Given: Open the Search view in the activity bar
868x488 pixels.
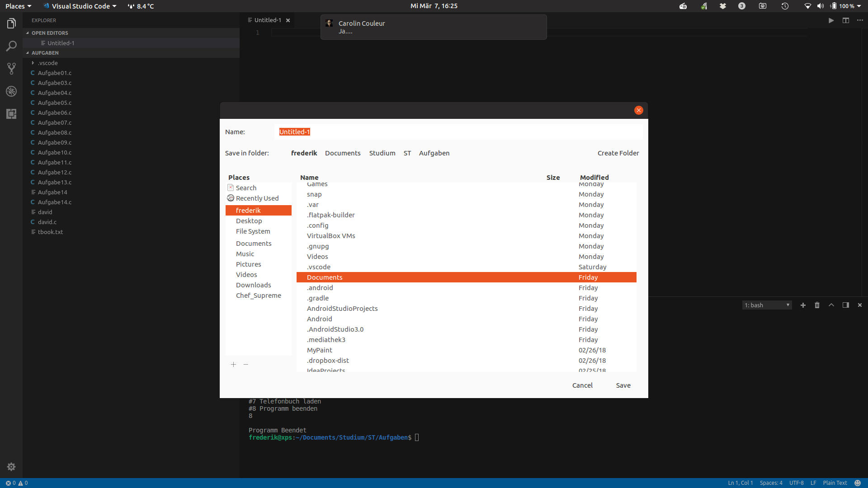Looking at the screenshot, I should click(11, 46).
